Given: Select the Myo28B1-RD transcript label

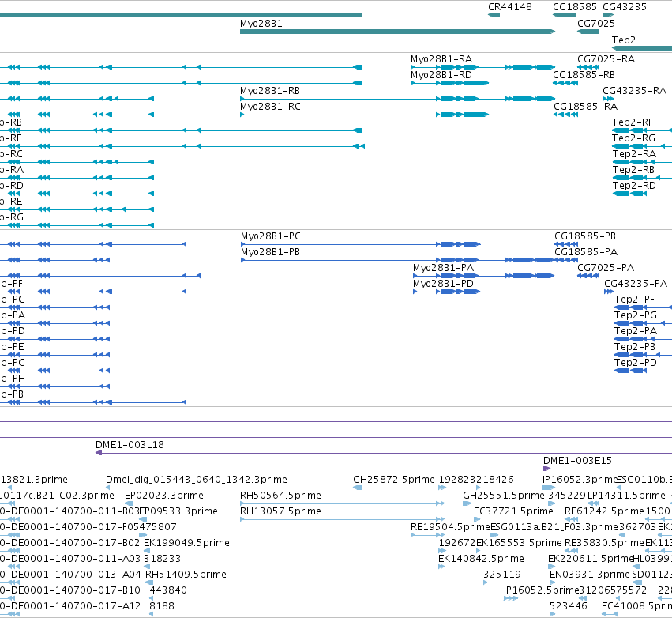Looking at the screenshot, I should [441, 75].
